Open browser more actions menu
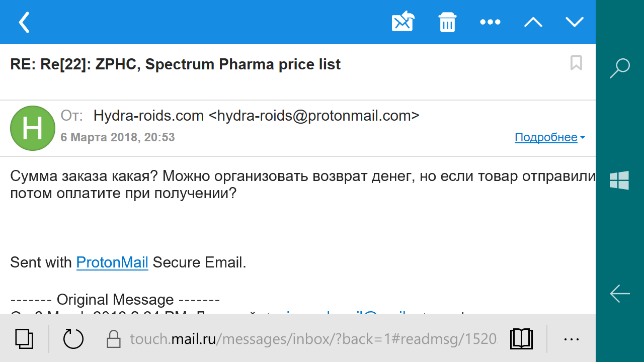 click(x=572, y=339)
